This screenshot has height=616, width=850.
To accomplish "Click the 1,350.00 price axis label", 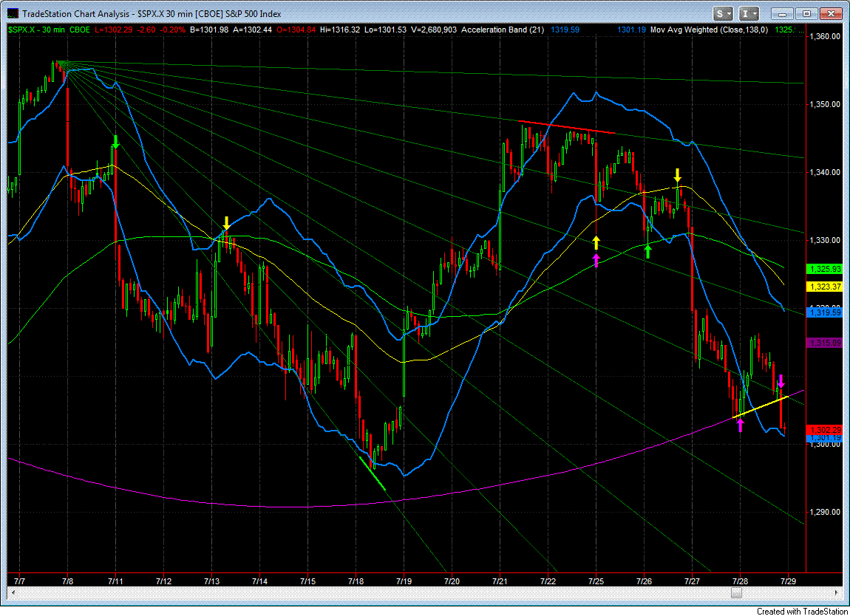I will point(825,105).
